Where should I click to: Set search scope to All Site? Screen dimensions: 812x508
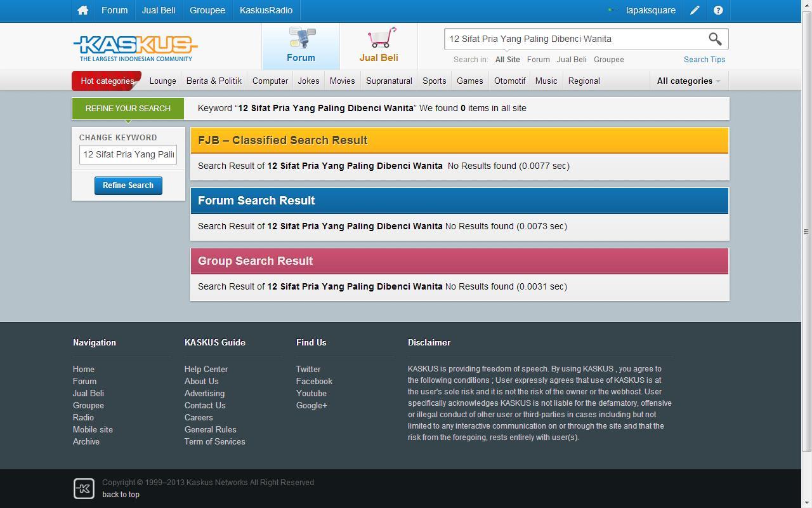507,60
